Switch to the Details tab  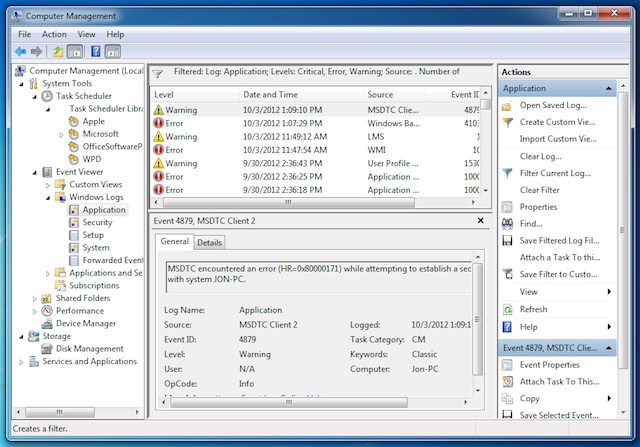pos(209,242)
